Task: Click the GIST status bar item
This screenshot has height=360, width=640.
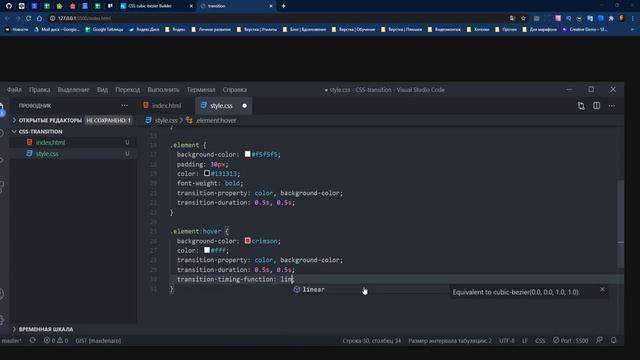Action: click(98, 340)
